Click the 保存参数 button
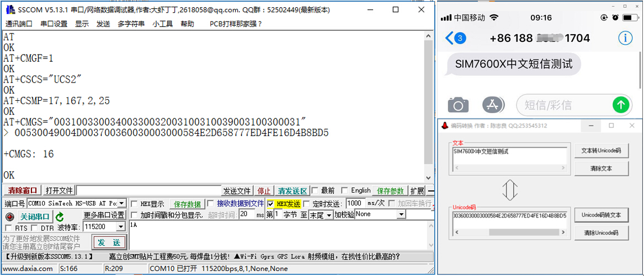The width and height of the screenshot is (644, 276). pyautogui.click(x=391, y=191)
